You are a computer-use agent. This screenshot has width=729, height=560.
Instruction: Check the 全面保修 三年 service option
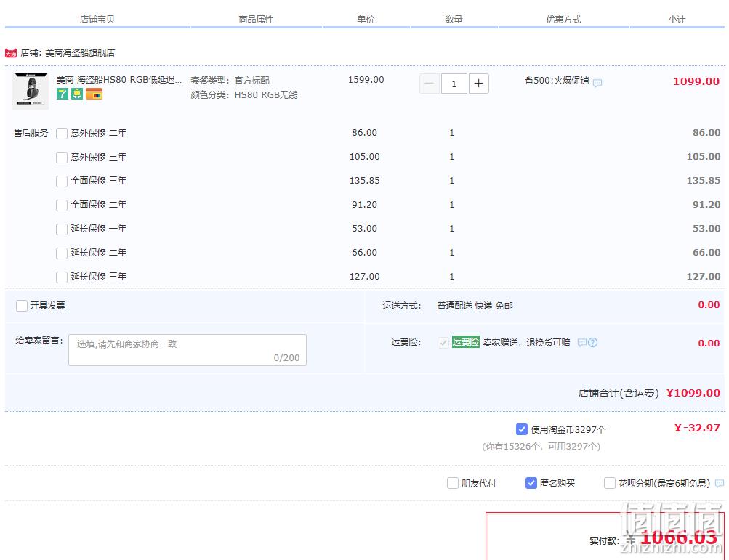tap(62, 182)
